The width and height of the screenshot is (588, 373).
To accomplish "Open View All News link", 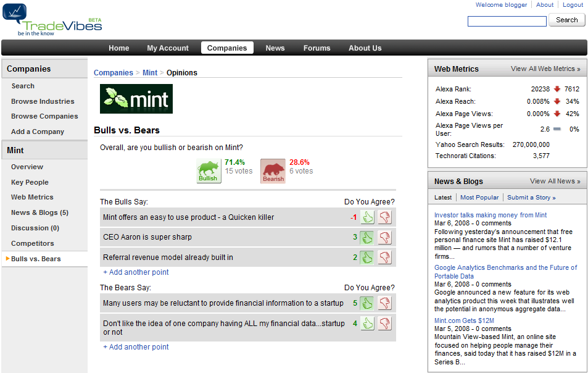I will coord(555,181).
